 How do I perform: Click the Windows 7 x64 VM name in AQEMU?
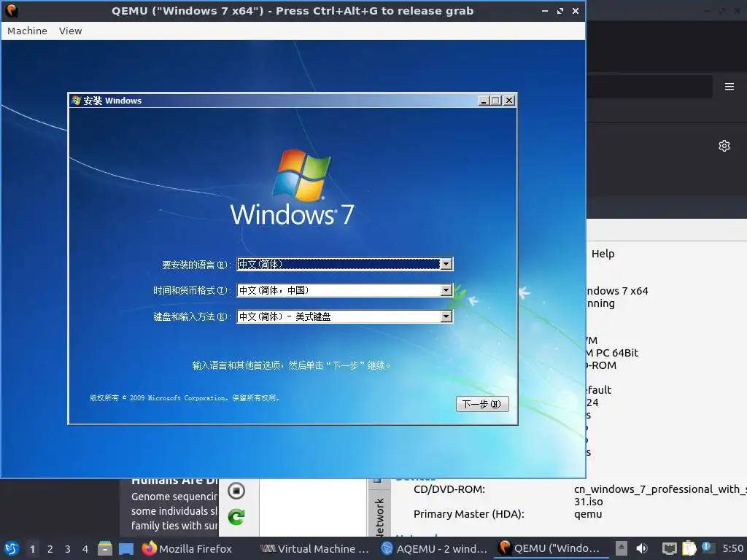click(x=617, y=291)
